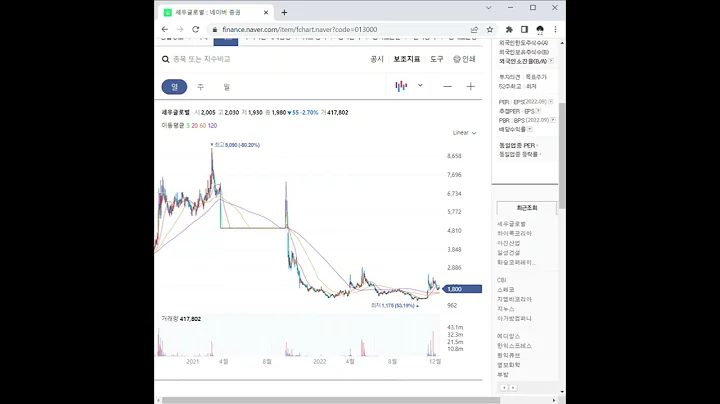The width and height of the screenshot is (720, 404).
Task: Click info arrow next to PBR BPS(2022.09)
Action: click(x=553, y=120)
